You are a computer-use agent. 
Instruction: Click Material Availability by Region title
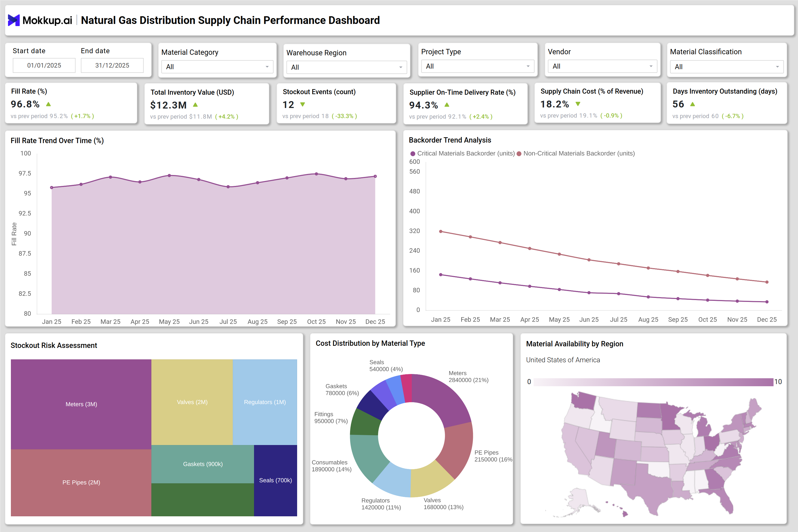point(574,344)
